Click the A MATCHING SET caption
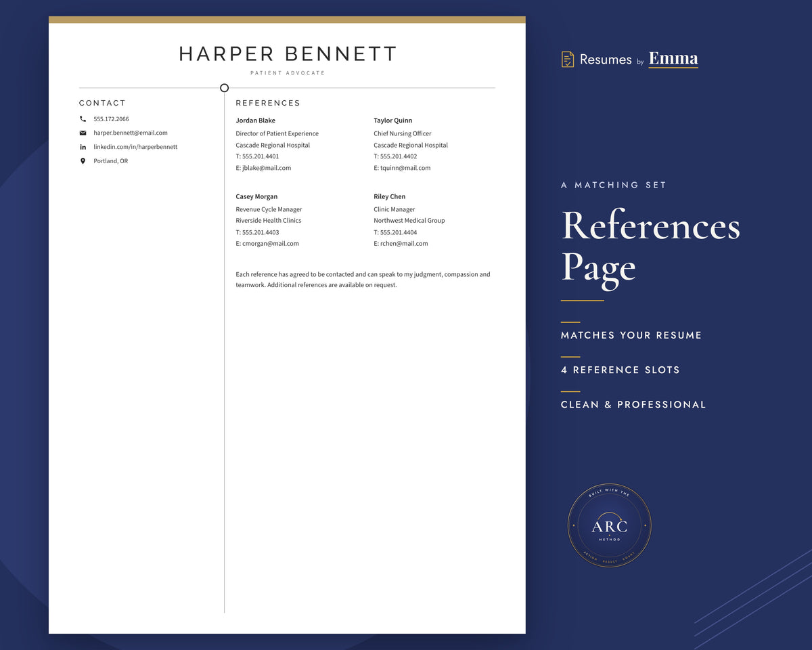The height and width of the screenshot is (650, 812). tap(614, 185)
